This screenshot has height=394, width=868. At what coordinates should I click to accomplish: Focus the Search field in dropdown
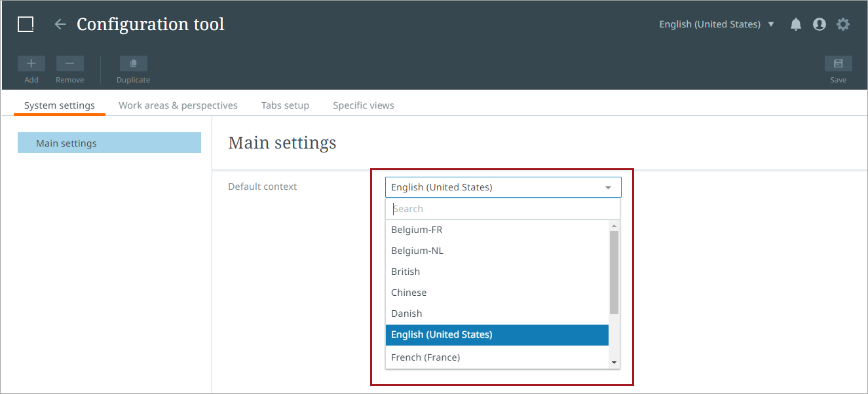tap(502, 209)
